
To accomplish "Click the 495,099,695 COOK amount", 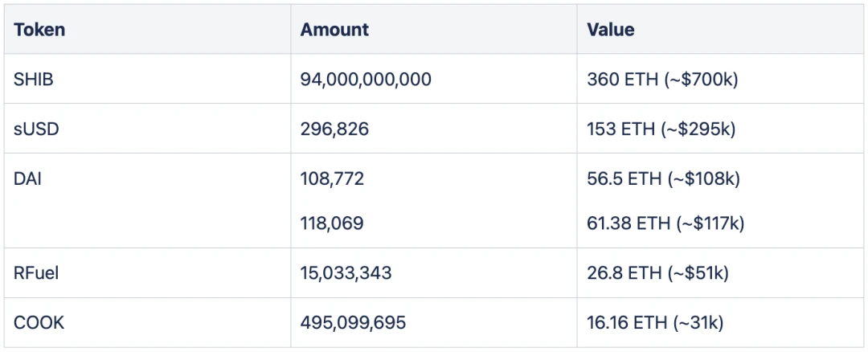I will click(353, 323).
